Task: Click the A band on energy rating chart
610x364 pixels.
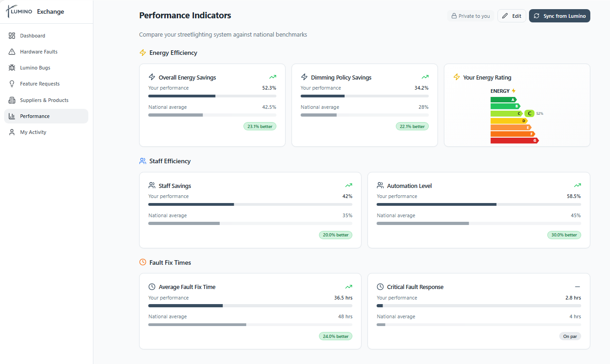Action: pos(503,100)
